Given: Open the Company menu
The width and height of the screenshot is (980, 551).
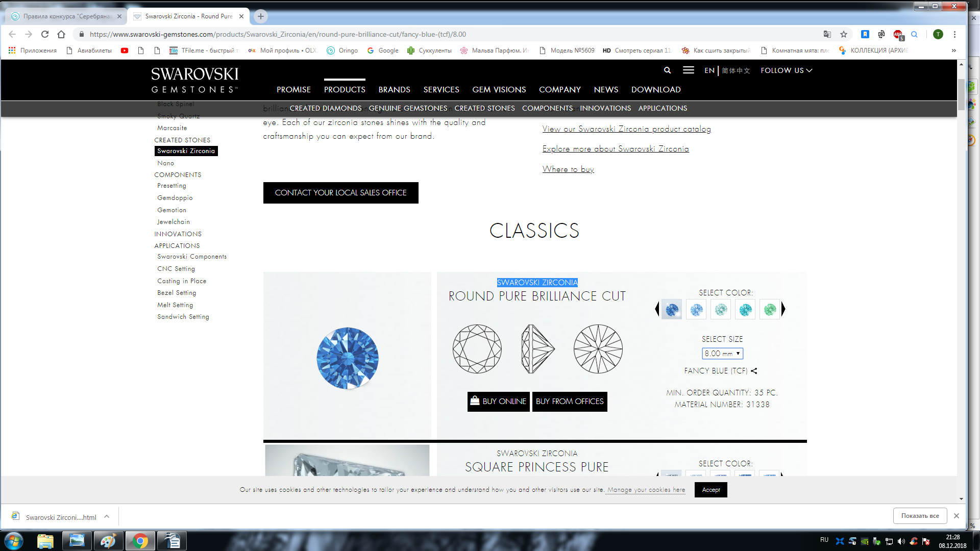Looking at the screenshot, I should pos(560,90).
